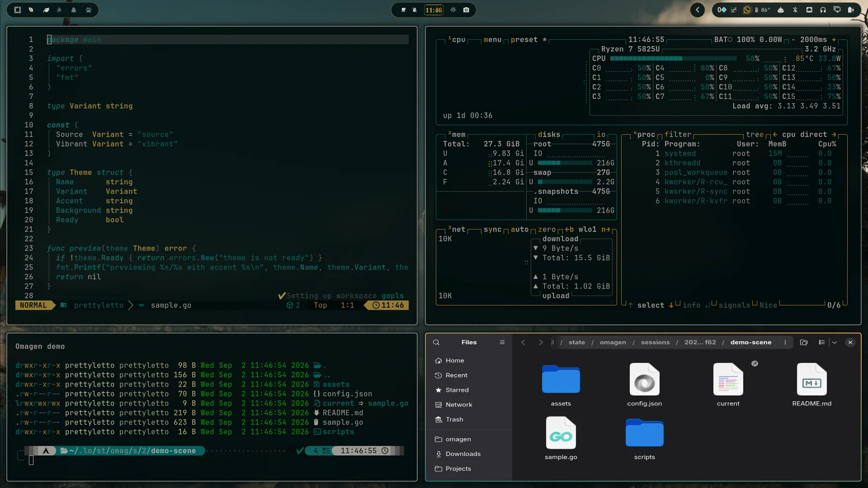This screenshot has height=488, width=868.
Task: Select Network in Files sidebar
Action: tap(469, 404)
